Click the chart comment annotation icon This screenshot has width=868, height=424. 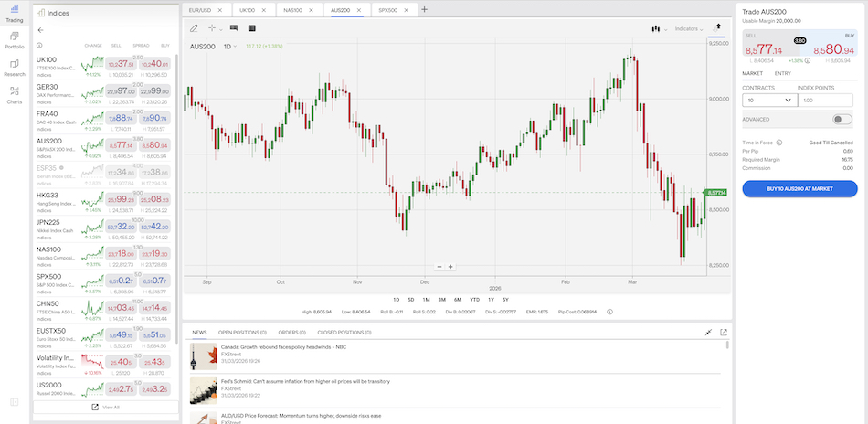(x=234, y=28)
